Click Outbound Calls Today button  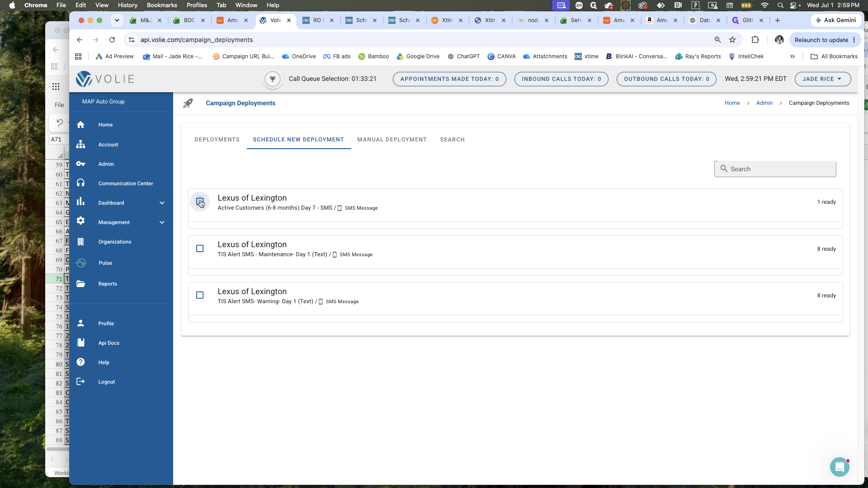tap(666, 79)
